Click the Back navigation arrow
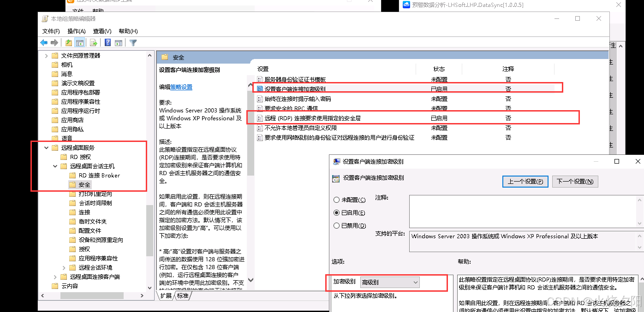Viewport: 644px width, 312px height. pyautogui.click(x=44, y=42)
